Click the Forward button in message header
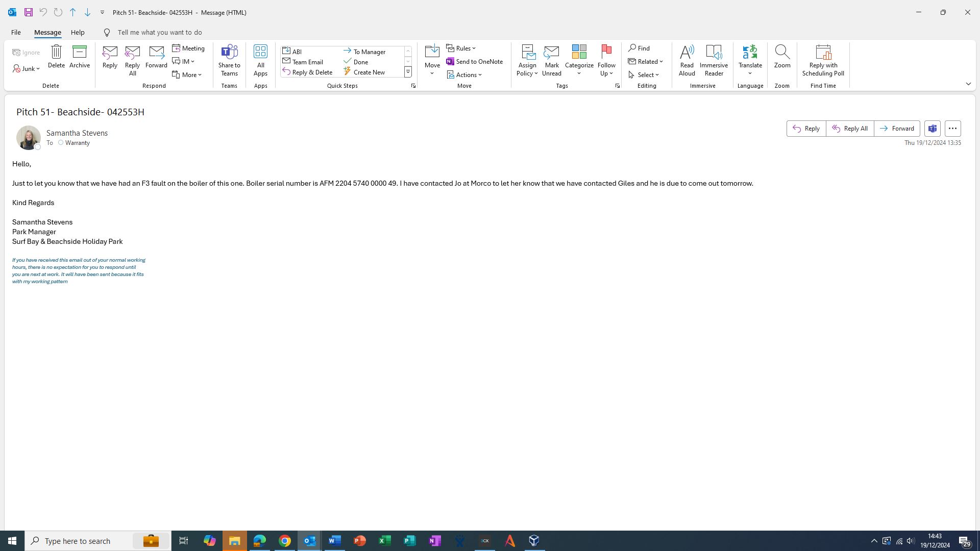Image resolution: width=980 pixels, height=551 pixels. [x=897, y=129]
